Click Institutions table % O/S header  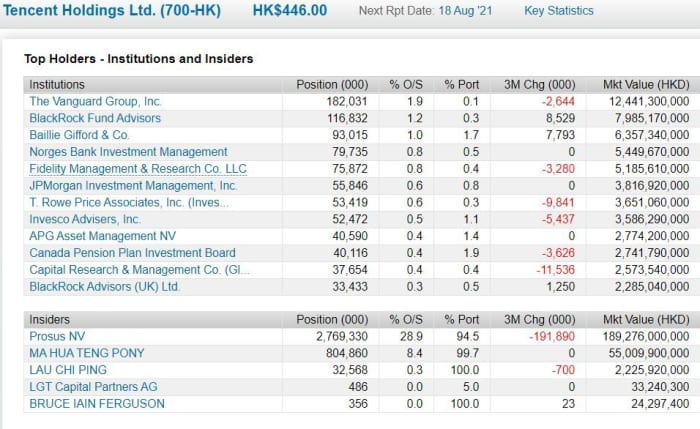tap(406, 85)
